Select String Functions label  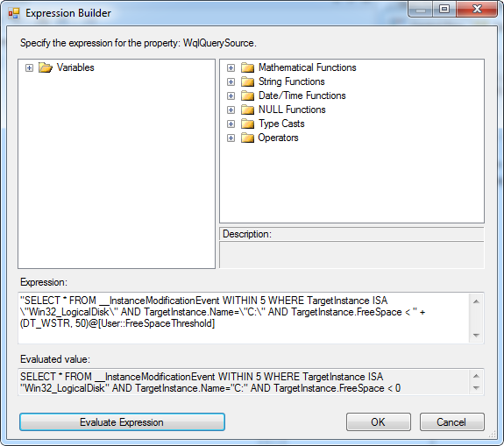pos(292,81)
